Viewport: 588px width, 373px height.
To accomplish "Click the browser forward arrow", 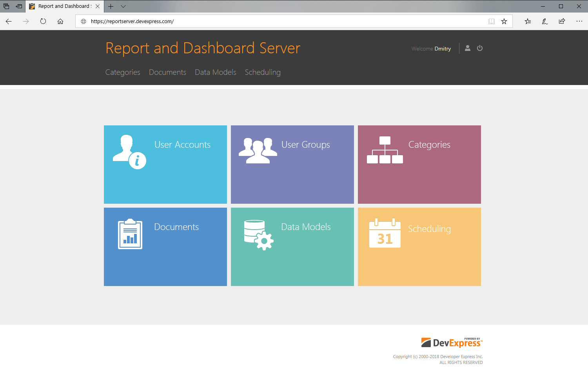I will coord(26,21).
